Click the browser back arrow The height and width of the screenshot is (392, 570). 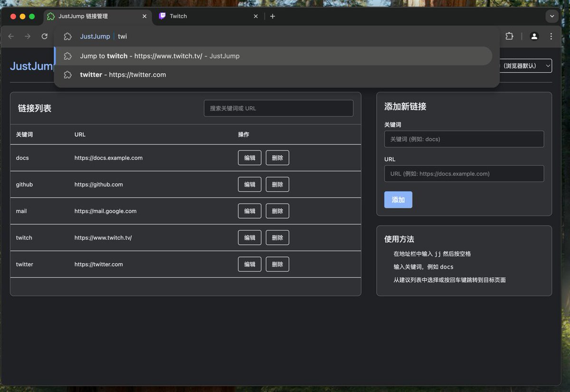[x=11, y=36]
